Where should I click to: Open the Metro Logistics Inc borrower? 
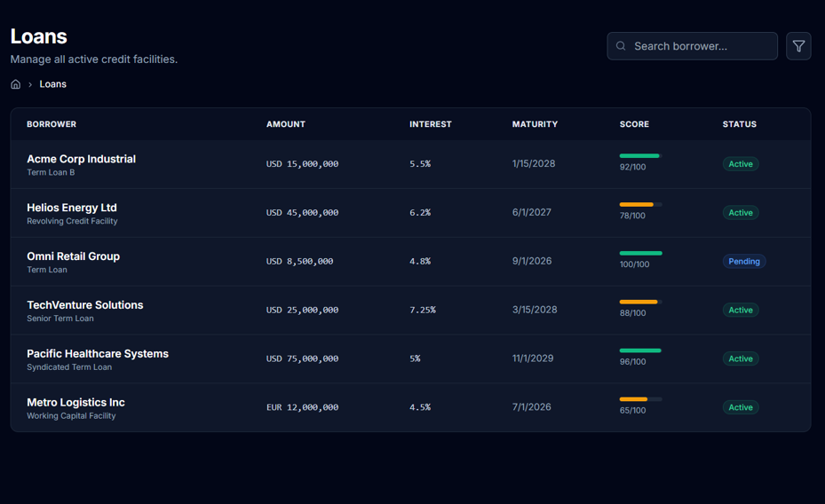tap(75, 402)
